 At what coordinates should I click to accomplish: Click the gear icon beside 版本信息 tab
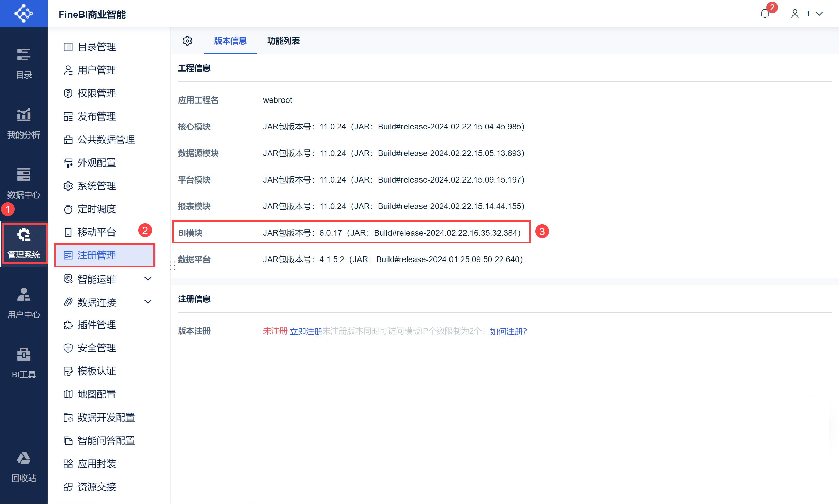coord(187,41)
